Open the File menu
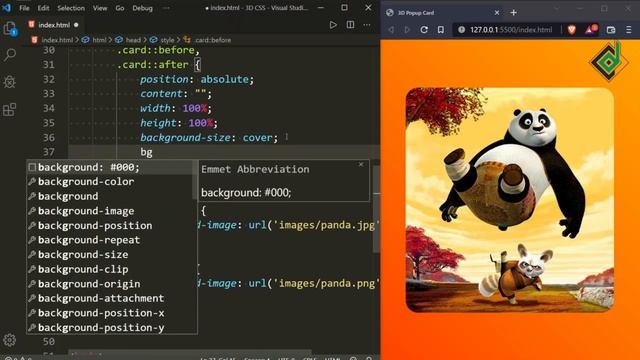Viewport: 640px width, 360px height. 24,8
